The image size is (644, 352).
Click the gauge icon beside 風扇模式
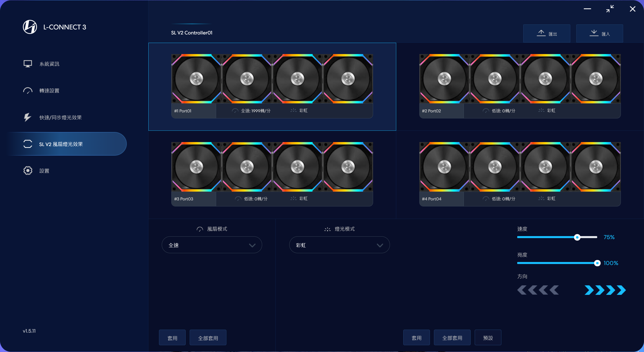pos(200,229)
